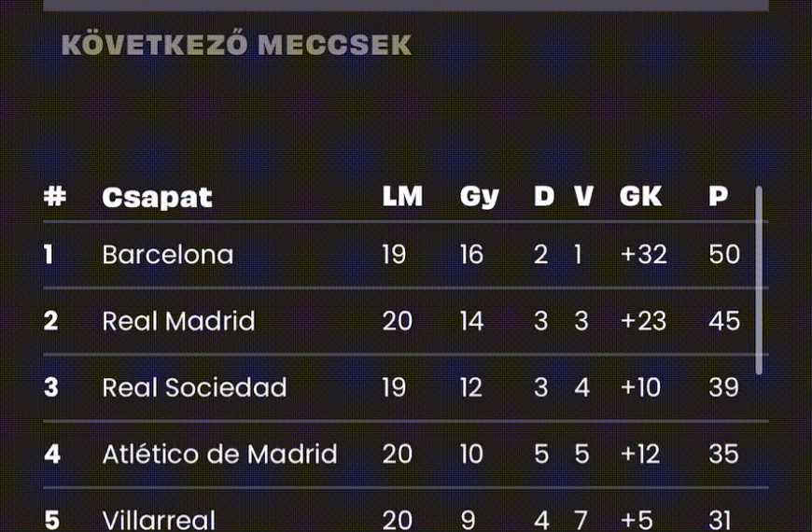This screenshot has width=812, height=532.
Task: Click rank number 3 in the table
Action: 50,387
